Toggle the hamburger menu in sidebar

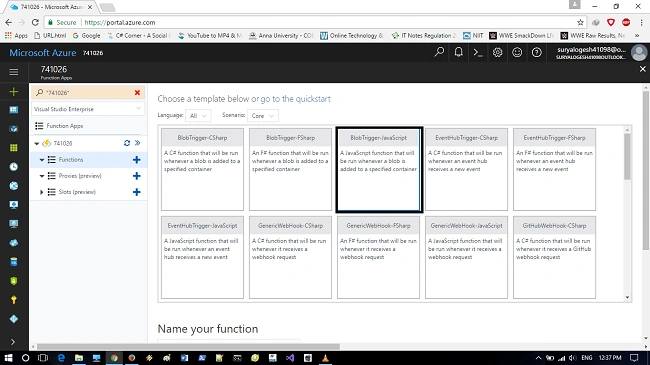[14, 72]
